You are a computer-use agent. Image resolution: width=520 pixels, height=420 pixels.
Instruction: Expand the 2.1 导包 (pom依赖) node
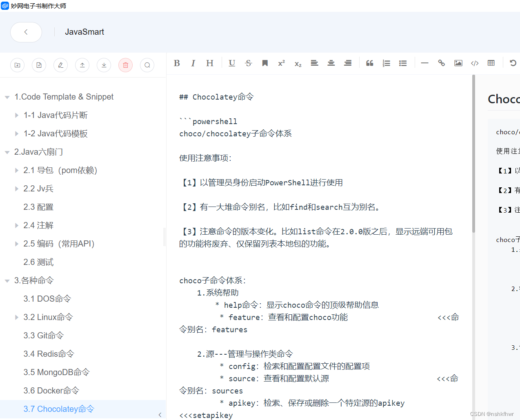coord(16,171)
